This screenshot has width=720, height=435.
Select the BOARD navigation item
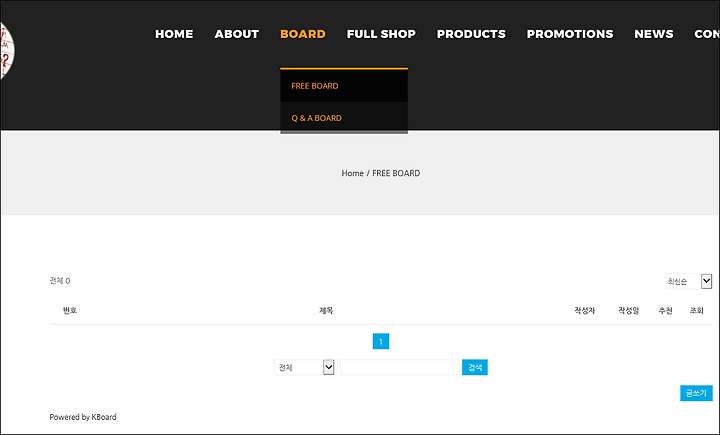(x=303, y=34)
